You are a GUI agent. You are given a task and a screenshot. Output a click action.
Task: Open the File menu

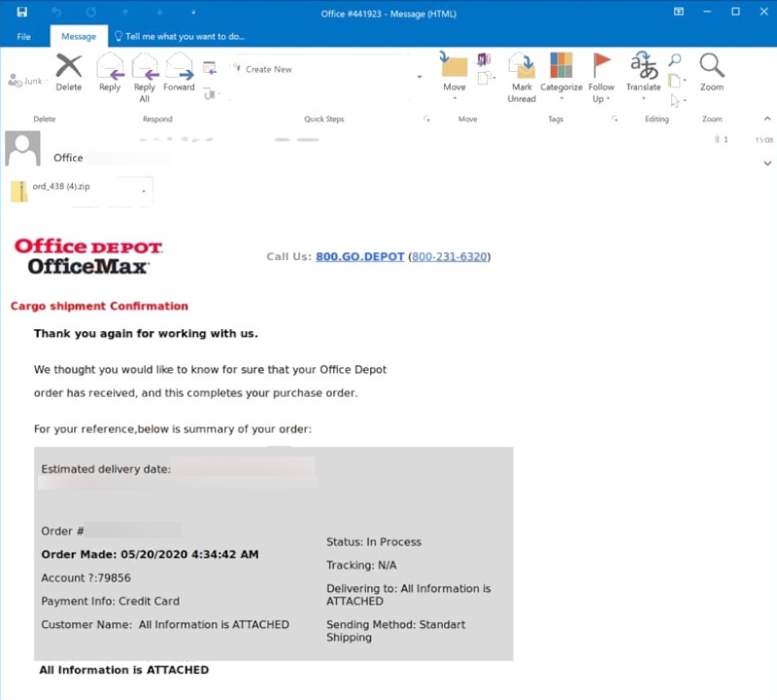tap(23, 36)
